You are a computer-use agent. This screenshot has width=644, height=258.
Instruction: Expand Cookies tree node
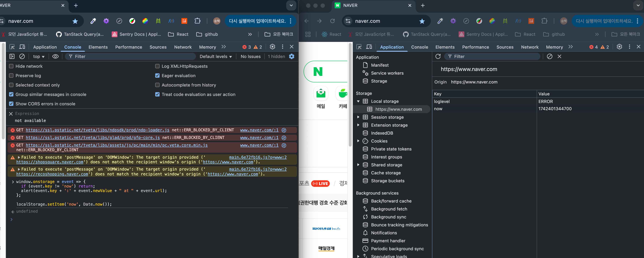(x=358, y=141)
